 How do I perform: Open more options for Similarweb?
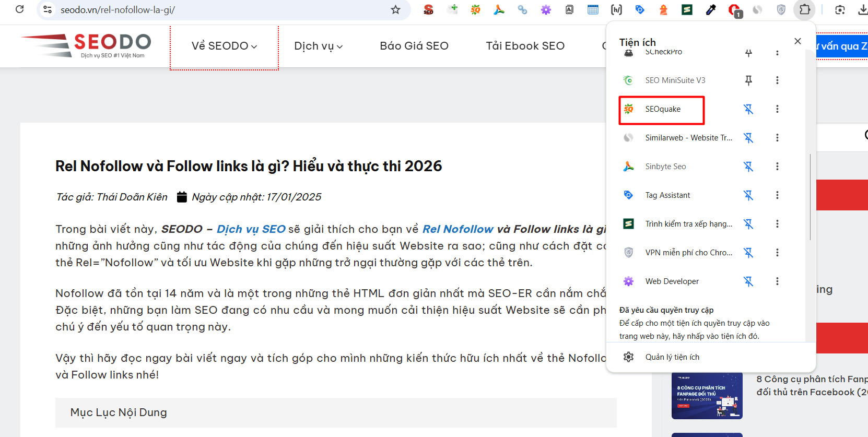pos(777,138)
